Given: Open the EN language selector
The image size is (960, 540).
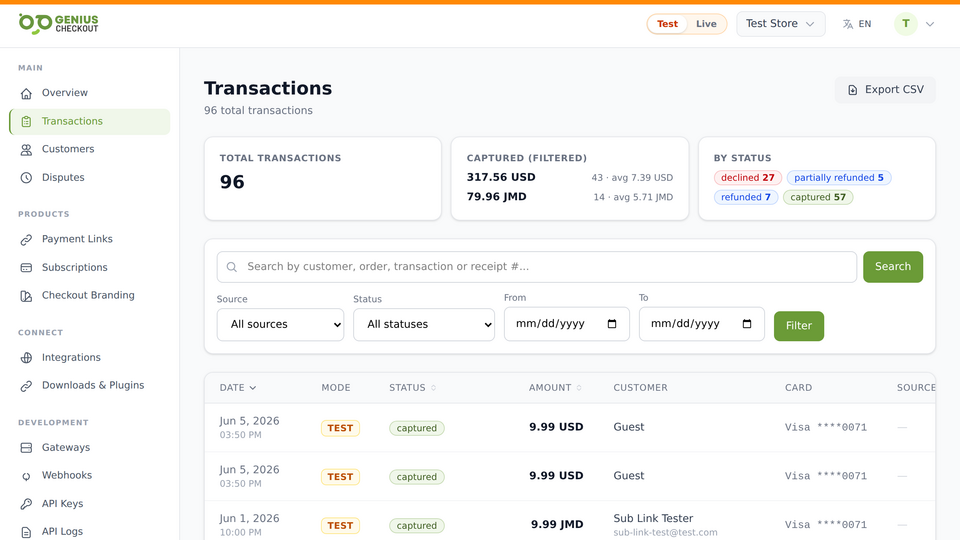Looking at the screenshot, I should (x=857, y=24).
